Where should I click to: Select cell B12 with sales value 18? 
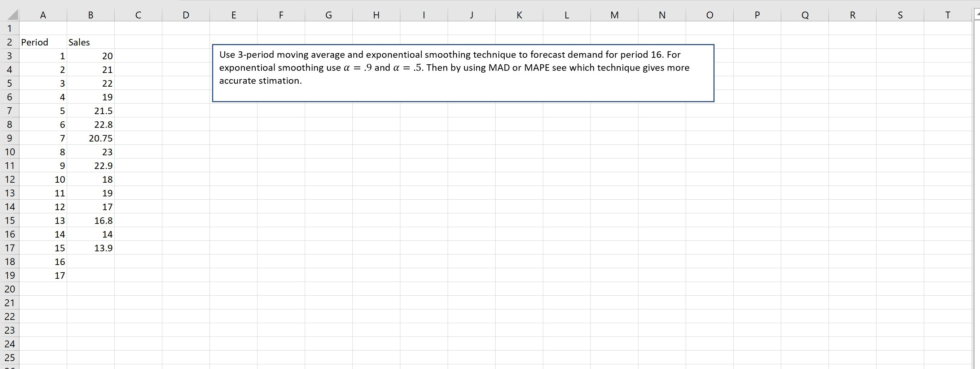pyautogui.click(x=91, y=179)
